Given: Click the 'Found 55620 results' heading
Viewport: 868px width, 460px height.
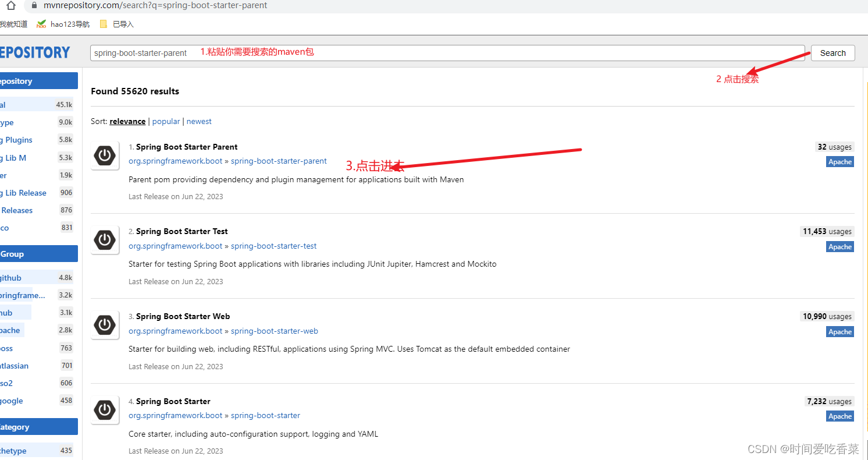Looking at the screenshot, I should tap(135, 91).
